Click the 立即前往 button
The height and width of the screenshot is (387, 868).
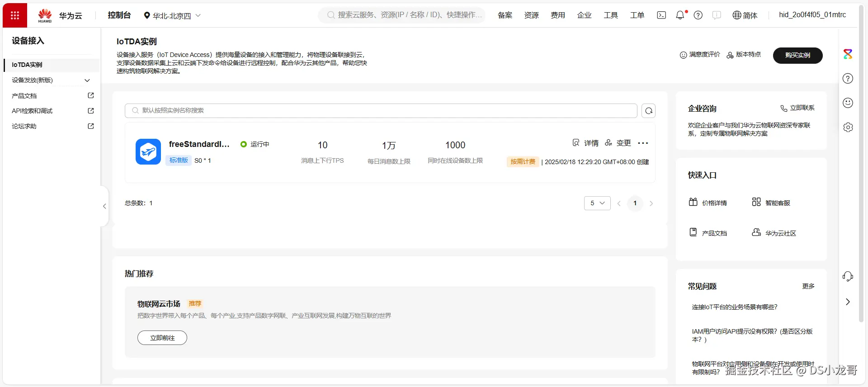click(162, 338)
